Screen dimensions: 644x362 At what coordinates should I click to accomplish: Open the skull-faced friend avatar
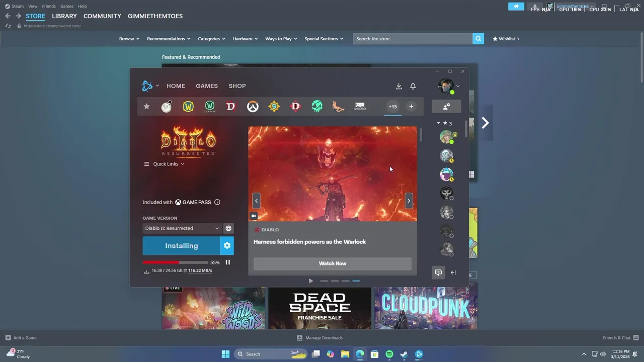click(x=446, y=193)
